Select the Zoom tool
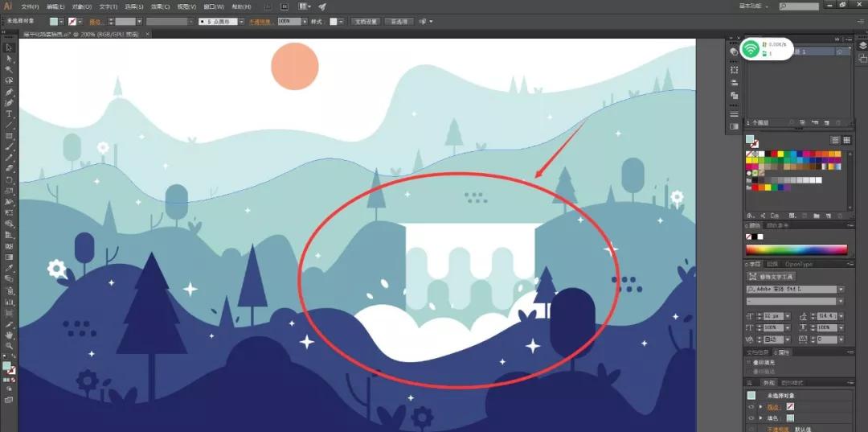868x432 pixels. coord(10,345)
